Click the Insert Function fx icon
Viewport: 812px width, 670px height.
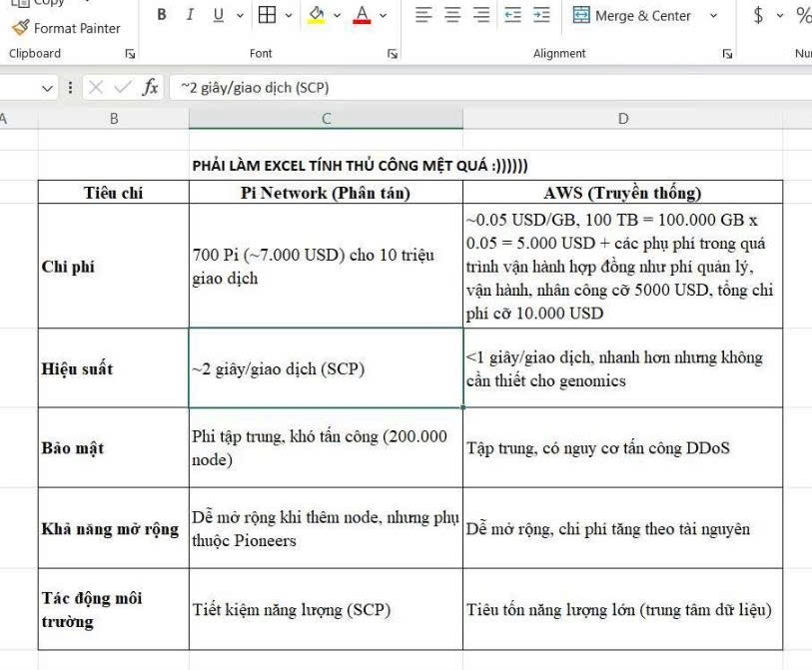150,88
